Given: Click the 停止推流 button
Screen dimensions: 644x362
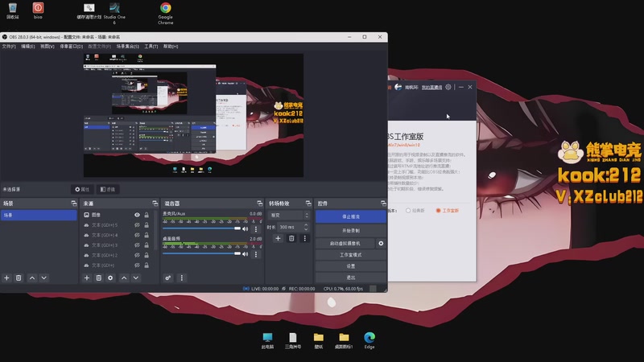Looking at the screenshot, I should coord(351,216).
